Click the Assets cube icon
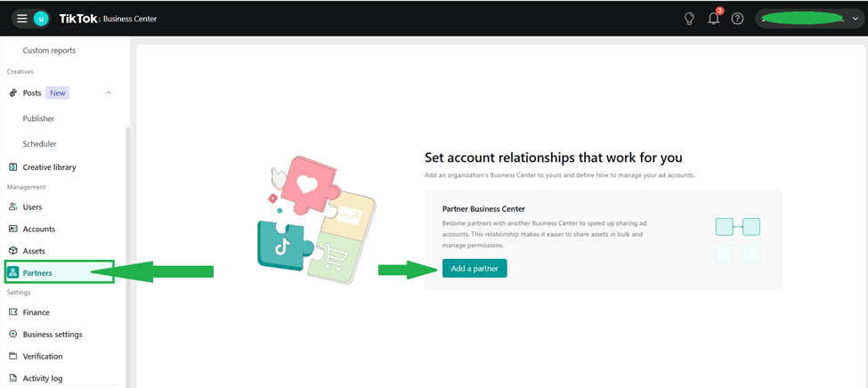The image size is (868, 388). 13,251
